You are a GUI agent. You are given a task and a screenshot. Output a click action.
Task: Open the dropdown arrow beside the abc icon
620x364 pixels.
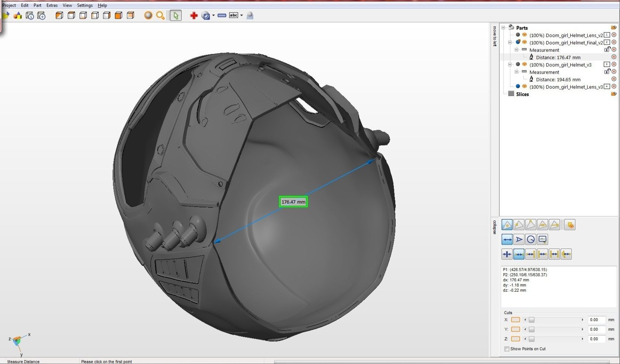[x=241, y=15]
